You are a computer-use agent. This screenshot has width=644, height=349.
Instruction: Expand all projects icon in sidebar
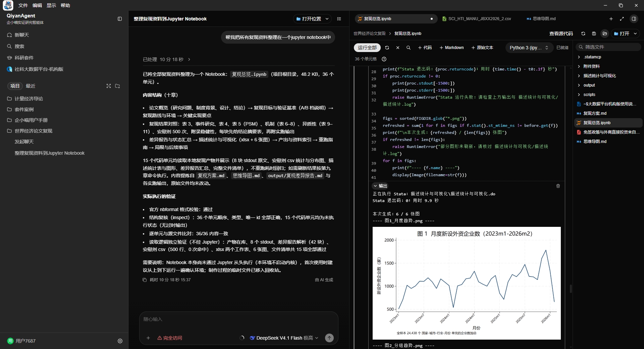tap(109, 86)
